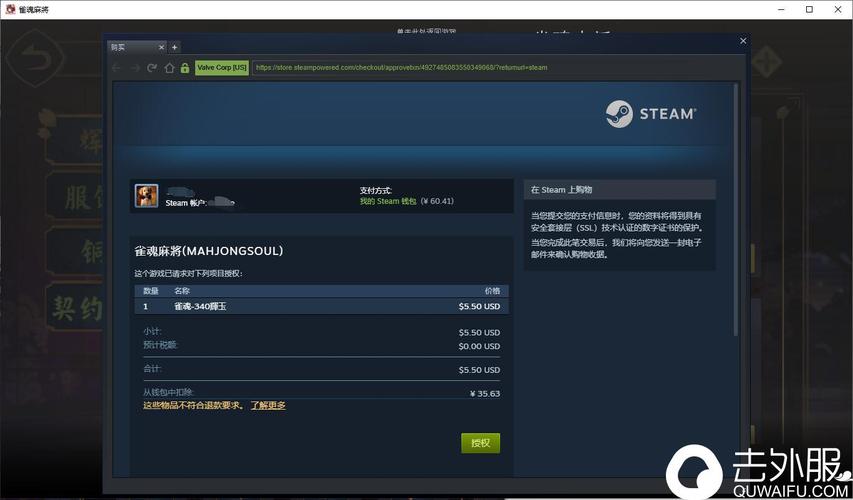
Task: Click the green SSL padlock icon
Action: [185, 68]
